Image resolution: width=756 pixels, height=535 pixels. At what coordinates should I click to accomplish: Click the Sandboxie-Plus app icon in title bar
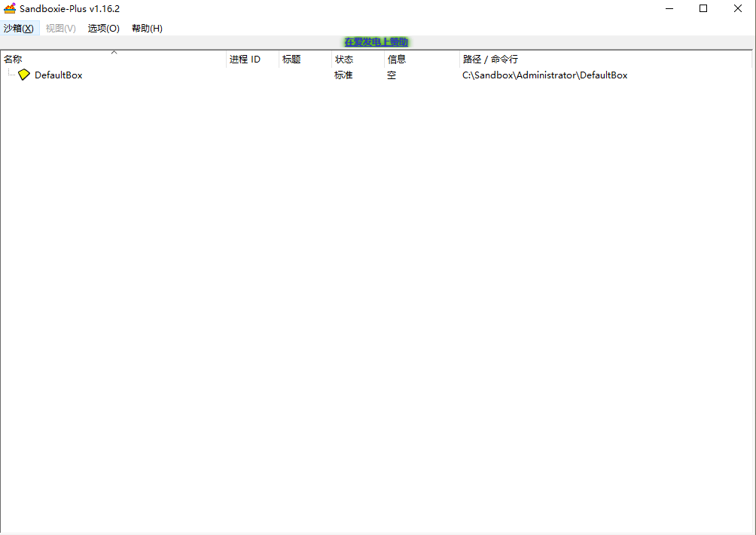pos(10,8)
